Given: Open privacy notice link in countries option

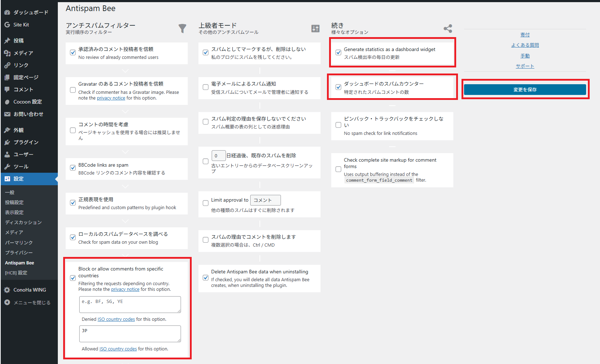Looking at the screenshot, I should [x=125, y=289].
